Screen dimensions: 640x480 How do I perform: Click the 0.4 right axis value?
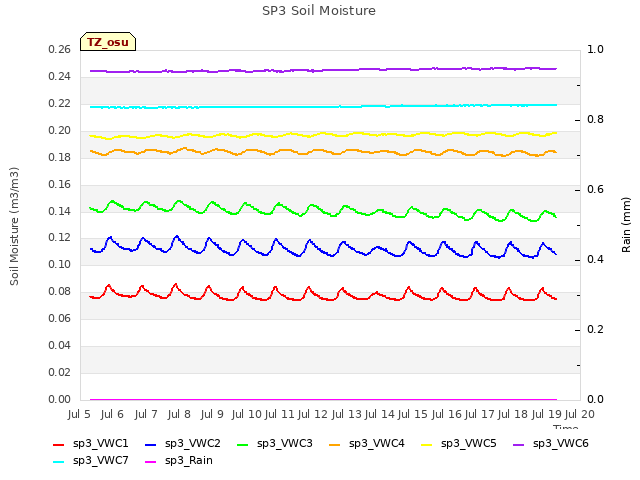[595, 260]
